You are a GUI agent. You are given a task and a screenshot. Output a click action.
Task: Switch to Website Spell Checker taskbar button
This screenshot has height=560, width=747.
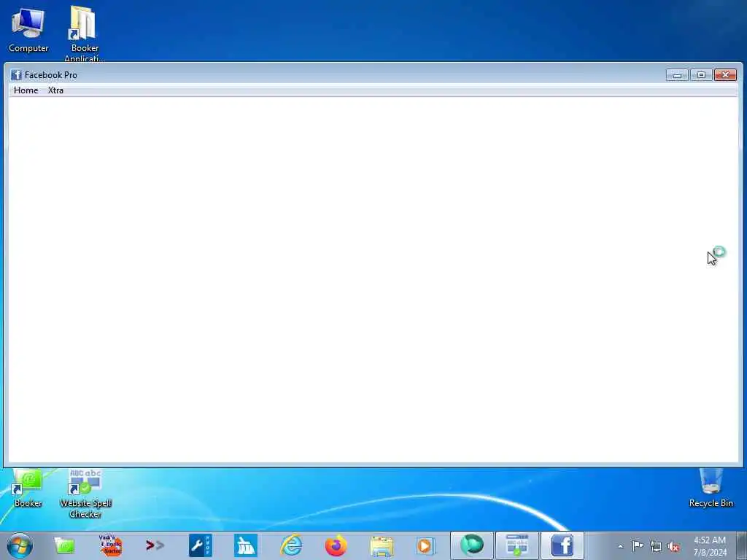517,545
